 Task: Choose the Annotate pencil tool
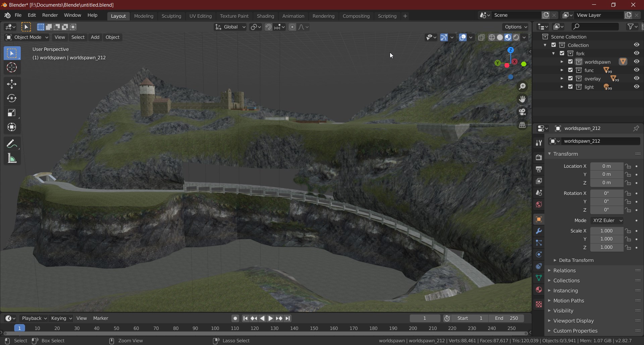[12, 144]
